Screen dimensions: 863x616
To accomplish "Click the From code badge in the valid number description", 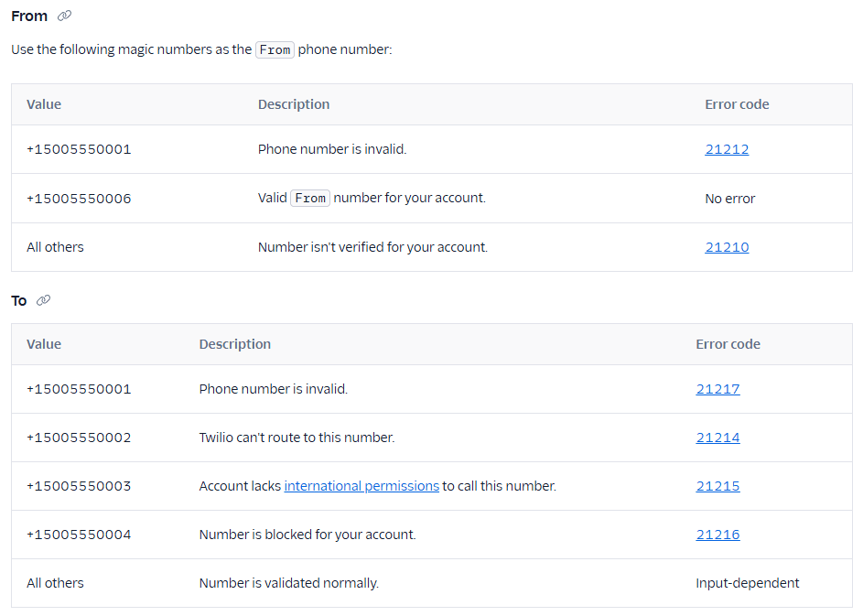I will [309, 198].
